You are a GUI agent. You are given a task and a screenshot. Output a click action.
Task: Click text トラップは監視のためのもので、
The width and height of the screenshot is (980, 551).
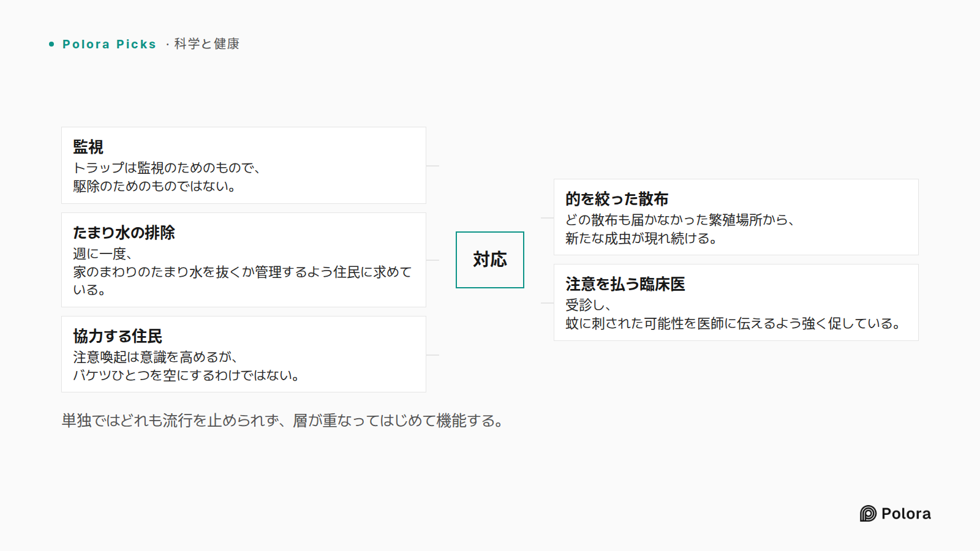coord(167,168)
